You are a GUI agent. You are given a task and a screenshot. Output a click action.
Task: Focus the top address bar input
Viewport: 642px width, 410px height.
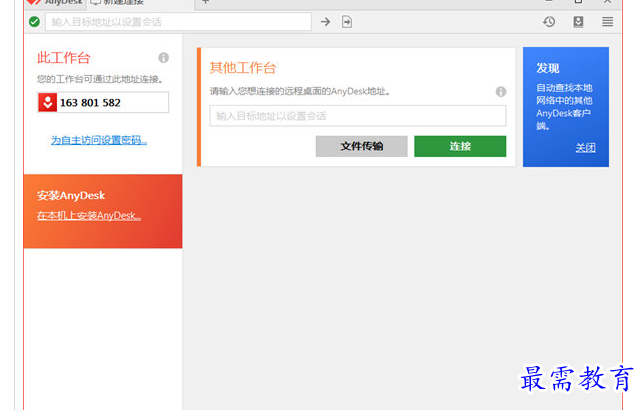pyautogui.click(x=178, y=22)
